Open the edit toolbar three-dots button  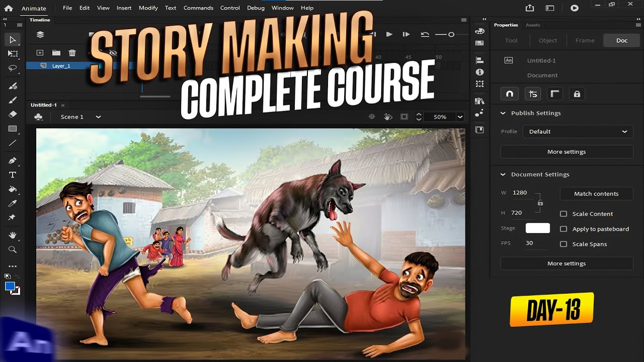click(x=13, y=266)
